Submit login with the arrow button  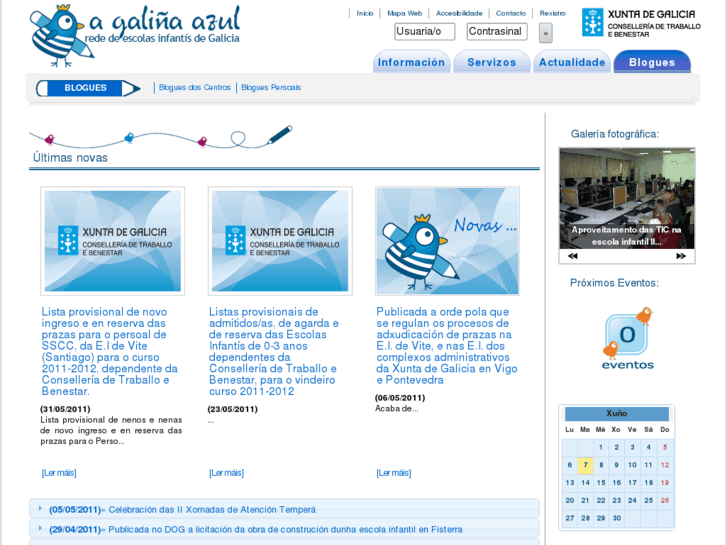[x=545, y=33]
